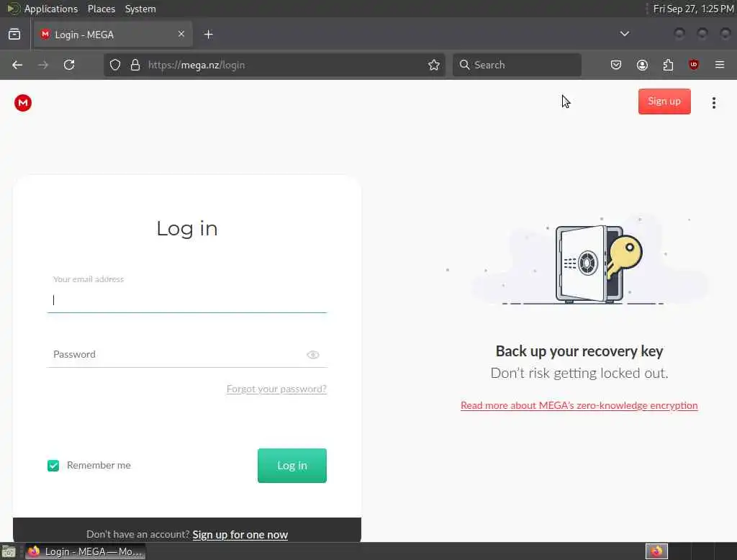The height and width of the screenshot is (560, 737).
Task: Uncheck the Remember me checkbox
Action: point(53,466)
